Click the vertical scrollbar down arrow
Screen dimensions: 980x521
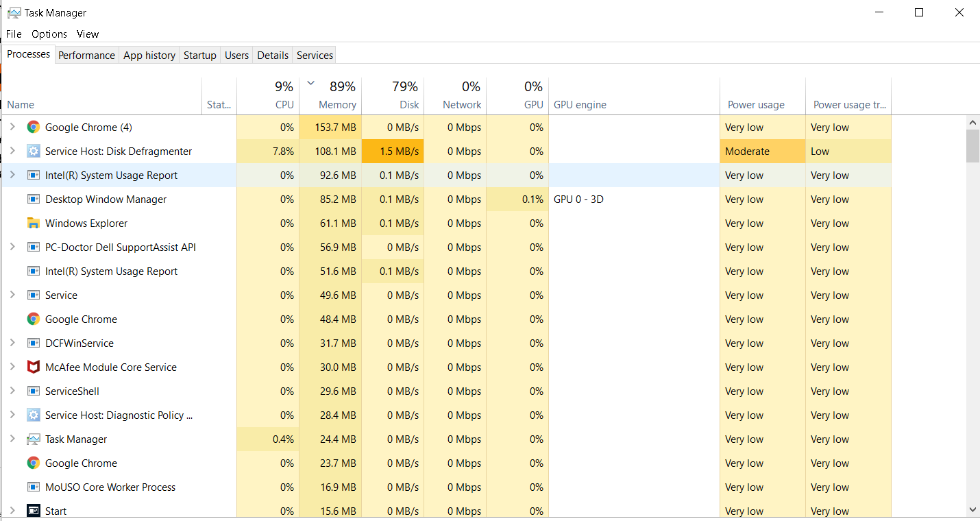(972, 510)
